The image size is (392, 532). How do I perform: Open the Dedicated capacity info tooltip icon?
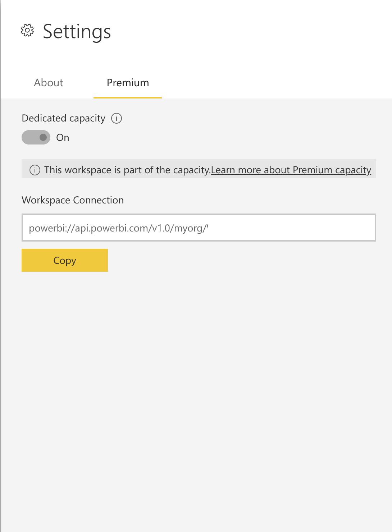pos(117,118)
